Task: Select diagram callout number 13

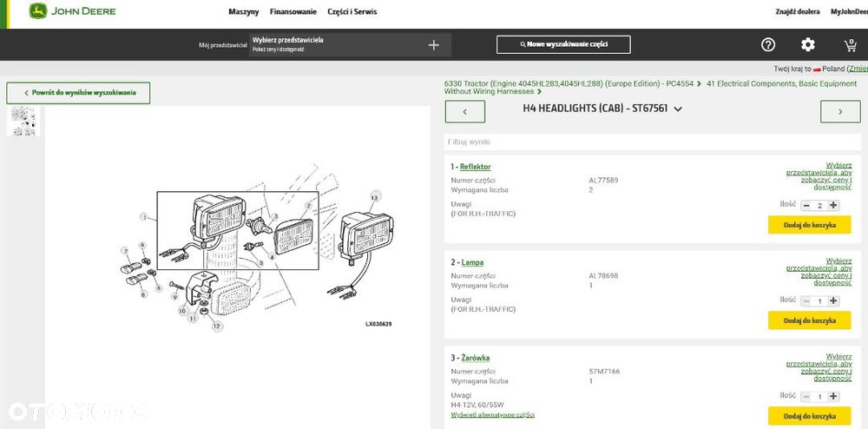Action: tap(375, 197)
